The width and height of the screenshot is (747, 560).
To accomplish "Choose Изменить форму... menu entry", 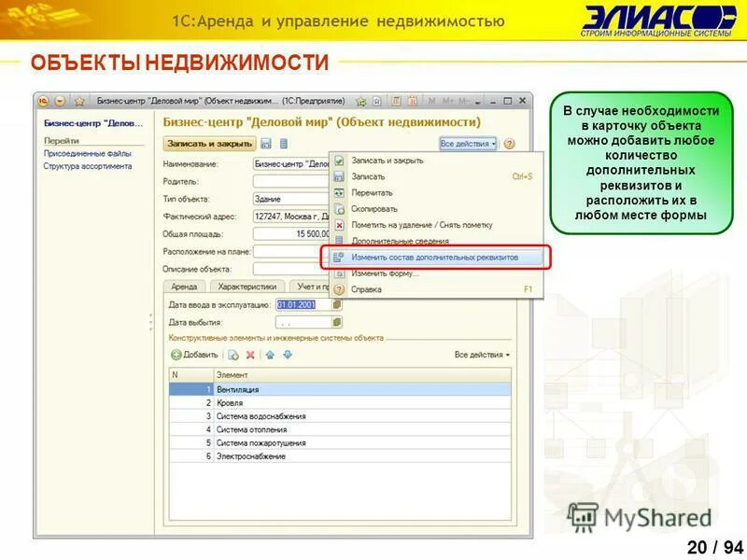I will click(x=436, y=273).
